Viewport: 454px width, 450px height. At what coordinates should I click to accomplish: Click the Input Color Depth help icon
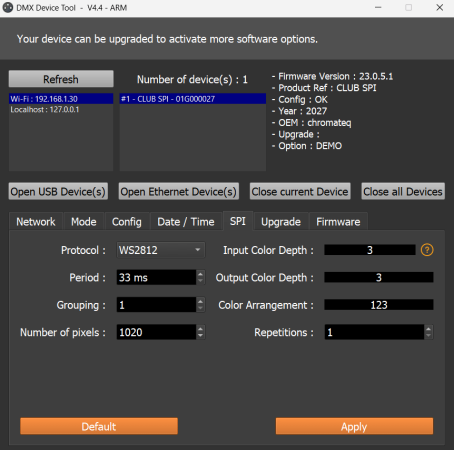427,250
